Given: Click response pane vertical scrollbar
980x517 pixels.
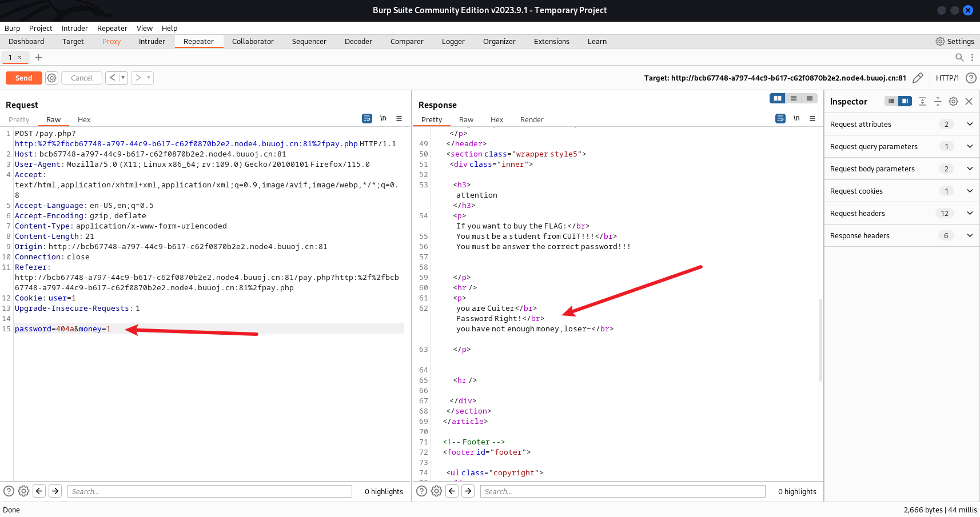Looking at the screenshot, I should [820, 339].
